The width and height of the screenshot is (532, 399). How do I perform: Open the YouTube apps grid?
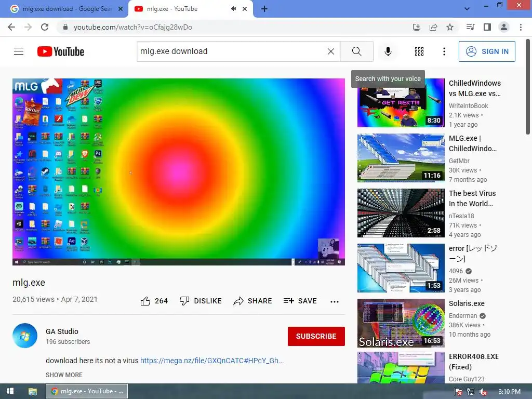point(419,51)
